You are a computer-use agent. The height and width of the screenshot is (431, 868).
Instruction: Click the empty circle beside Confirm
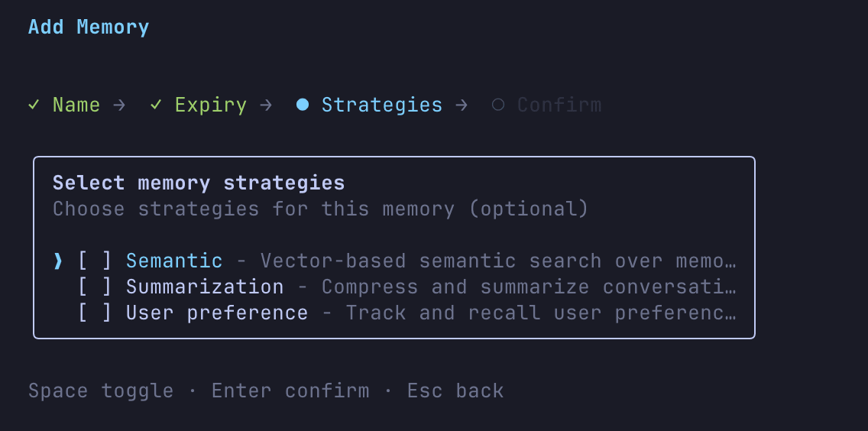coord(498,105)
